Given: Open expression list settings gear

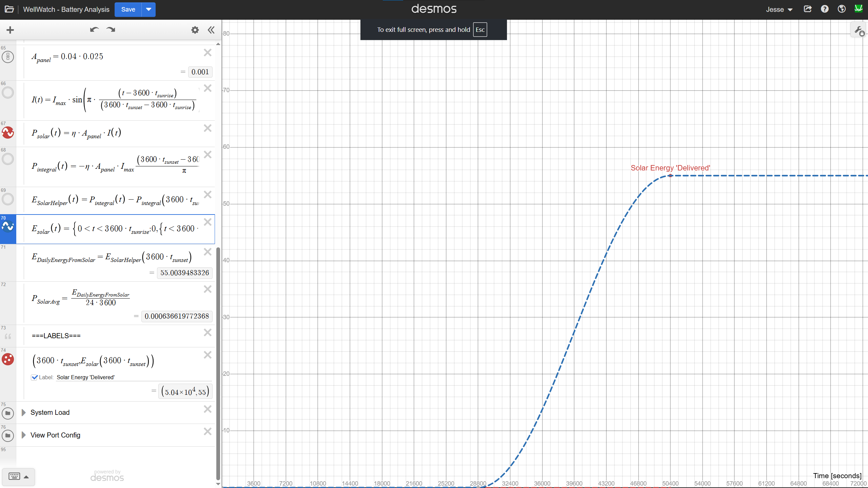Looking at the screenshot, I should 195,30.
